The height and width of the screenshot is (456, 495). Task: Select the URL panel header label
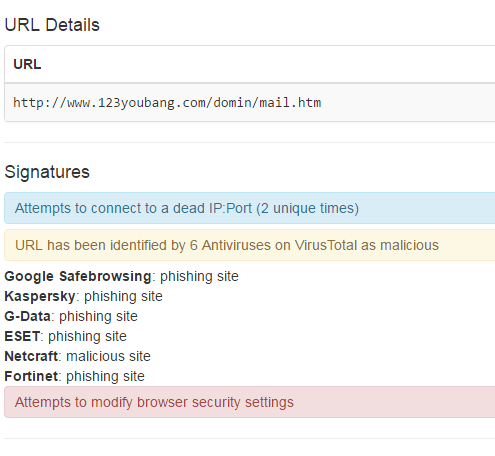click(27, 64)
